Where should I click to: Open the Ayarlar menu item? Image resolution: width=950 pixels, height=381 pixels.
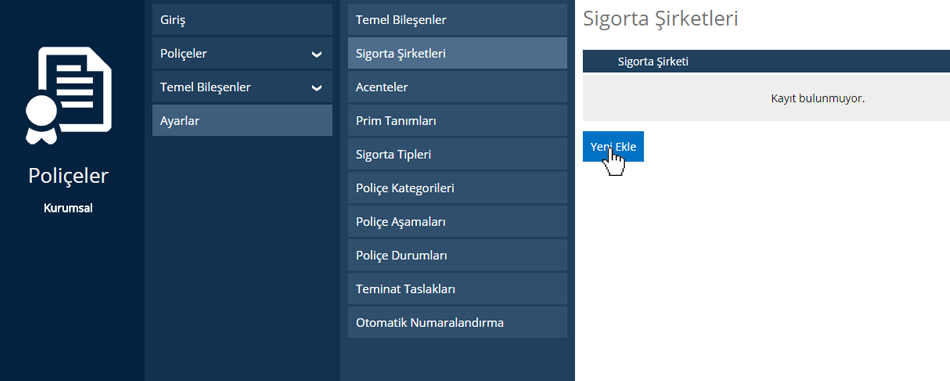(242, 121)
